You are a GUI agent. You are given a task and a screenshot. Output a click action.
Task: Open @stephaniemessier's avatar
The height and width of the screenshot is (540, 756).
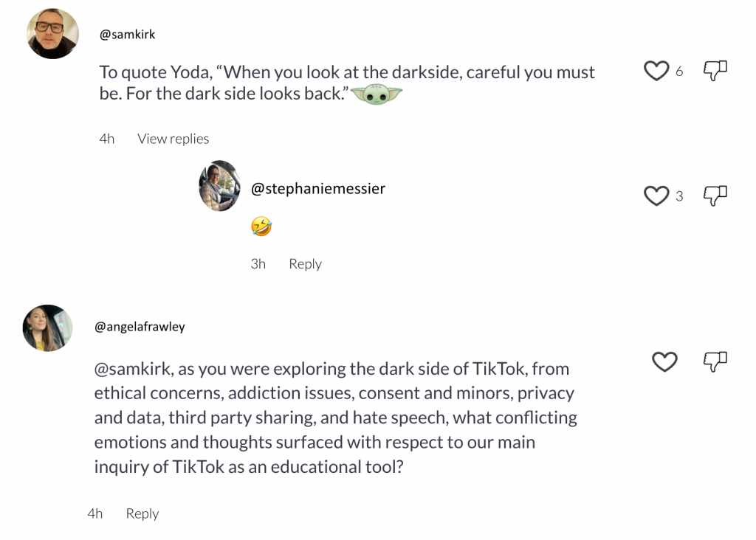tap(220, 186)
